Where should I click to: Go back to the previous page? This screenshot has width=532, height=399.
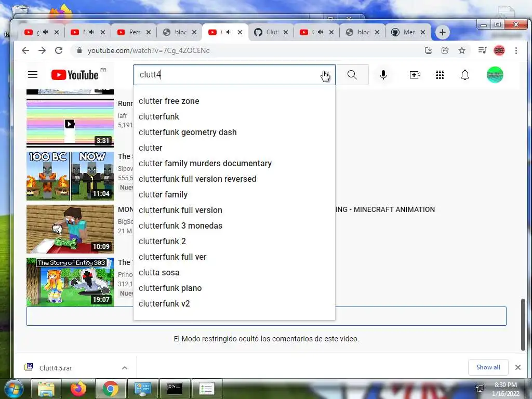[25, 50]
